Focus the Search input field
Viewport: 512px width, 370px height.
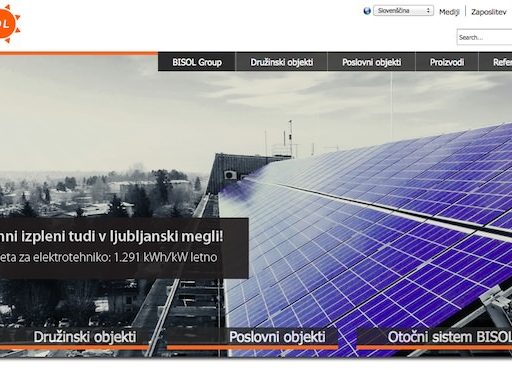tap(484, 37)
